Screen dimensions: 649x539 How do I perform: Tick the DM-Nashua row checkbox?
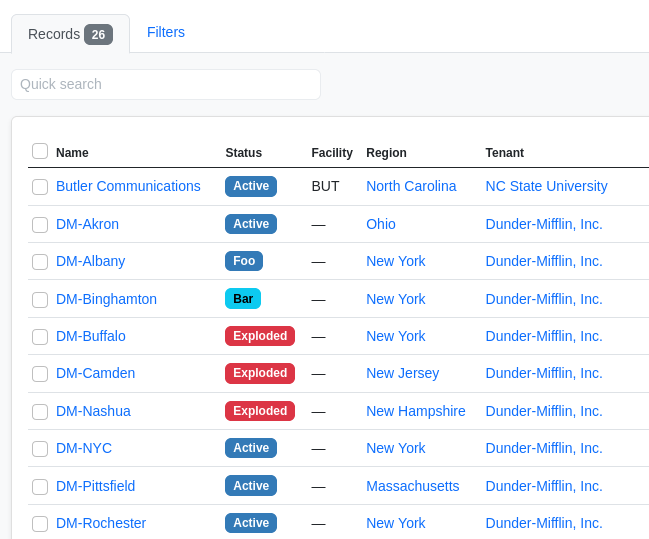click(x=40, y=411)
